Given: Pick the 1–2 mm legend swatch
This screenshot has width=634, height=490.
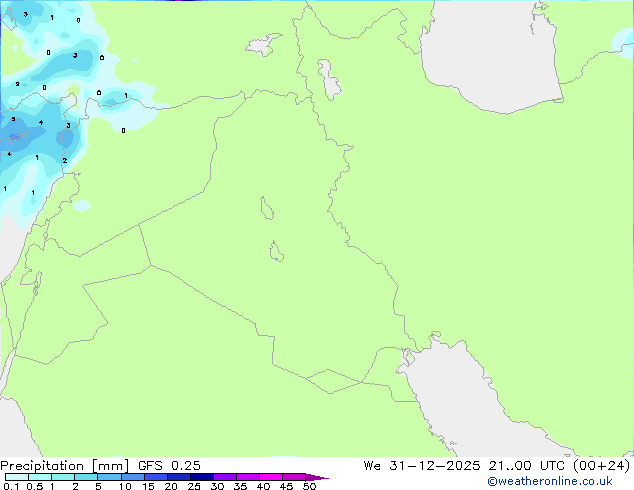Looking at the screenshot, I should point(63,477).
